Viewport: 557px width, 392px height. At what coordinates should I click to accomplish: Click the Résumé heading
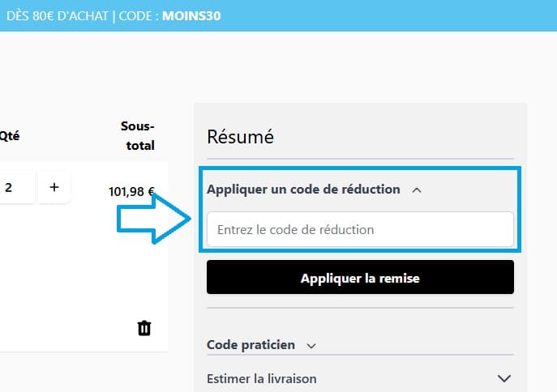click(x=241, y=137)
